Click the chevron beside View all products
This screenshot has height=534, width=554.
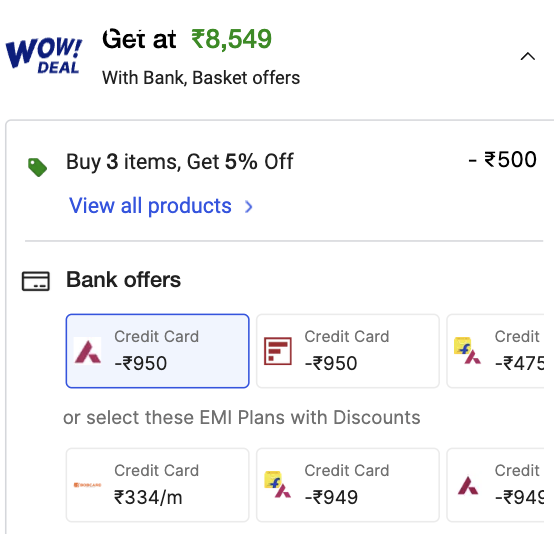point(249,207)
